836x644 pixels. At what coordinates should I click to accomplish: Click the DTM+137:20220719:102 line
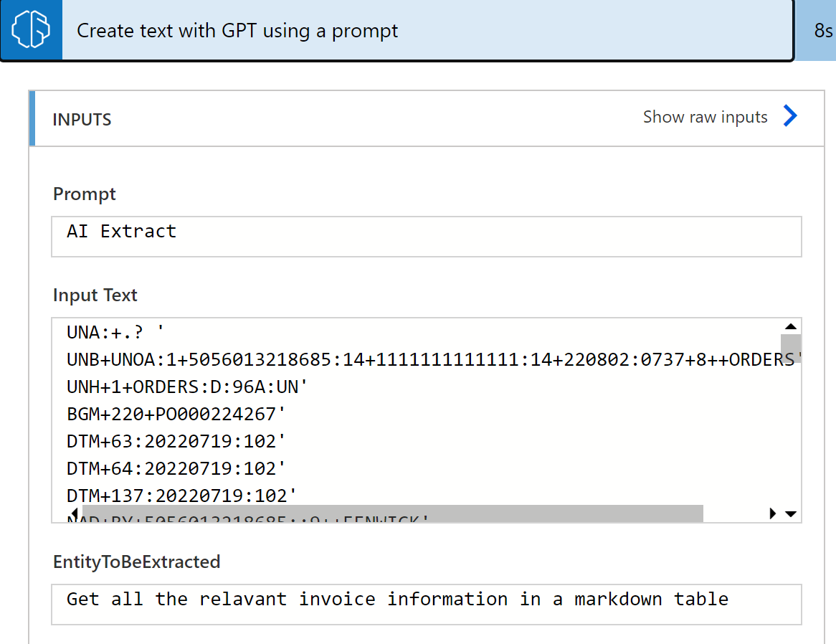(x=181, y=496)
